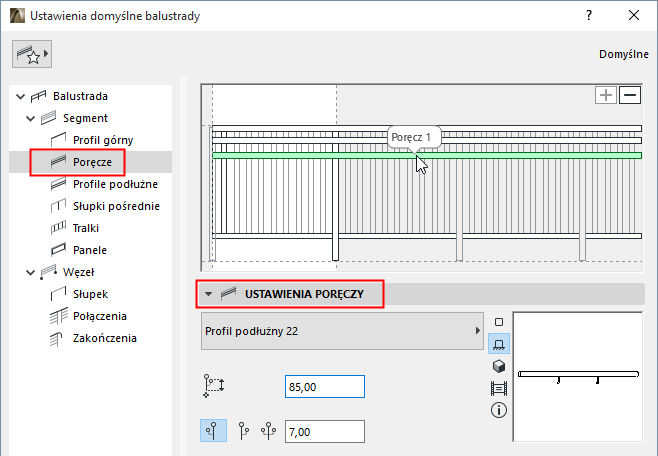Collapse the Segment tree node
The image size is (658, 456).
pyautogui.click(x=30, y=118)
